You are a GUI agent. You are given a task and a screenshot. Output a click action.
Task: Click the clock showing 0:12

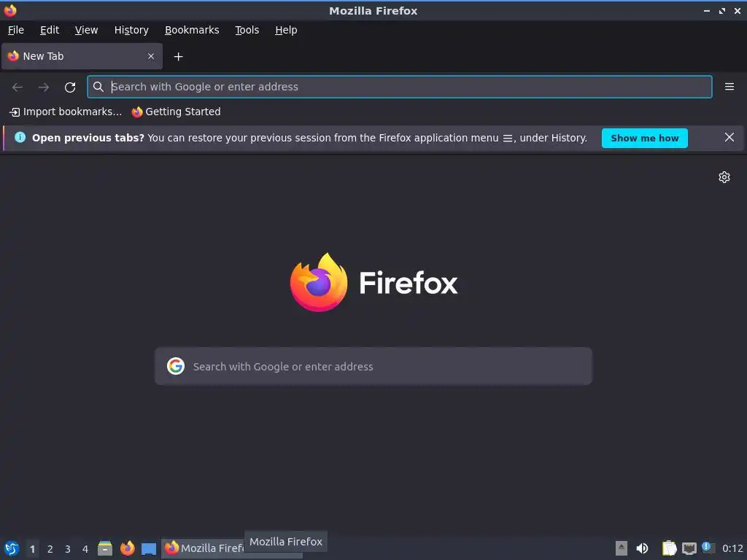pyautogui.click(x=732, y=548)
